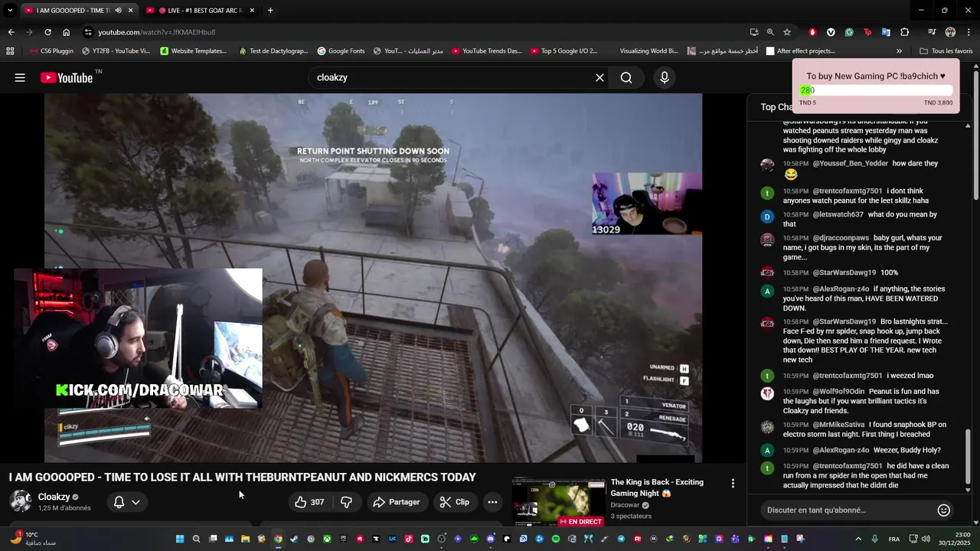Toggle notification bell for Cloakzy channel

point(119,502)
